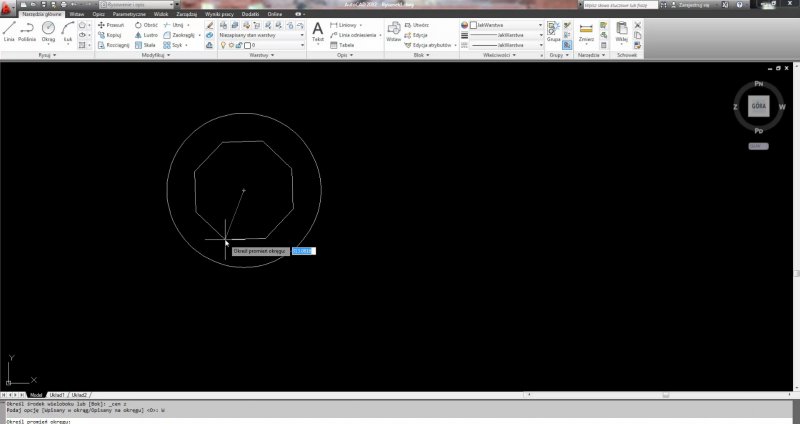Open the Widok ribbon tab

pos(161,15)
